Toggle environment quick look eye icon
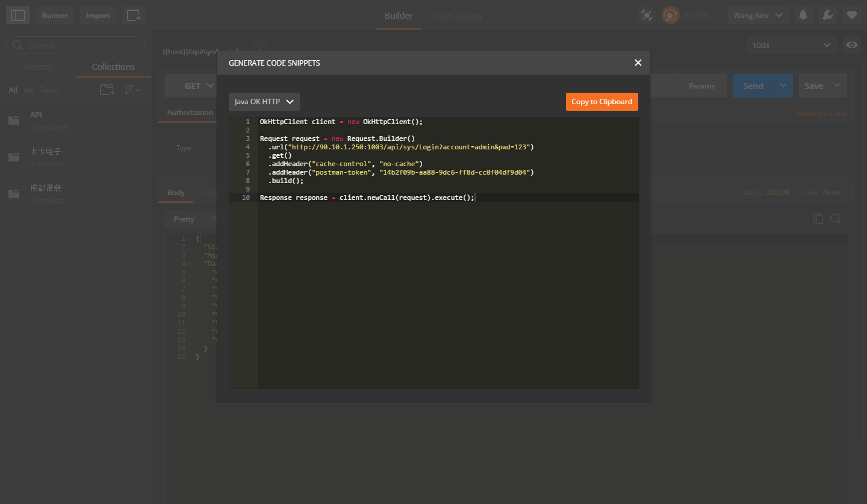This screenshot has width=867, height=504. coord(851,45)
